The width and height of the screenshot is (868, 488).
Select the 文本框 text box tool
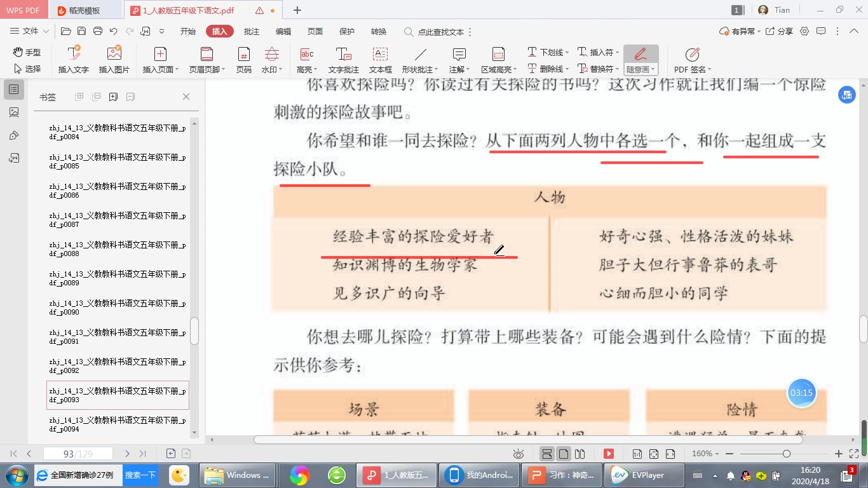380,60
